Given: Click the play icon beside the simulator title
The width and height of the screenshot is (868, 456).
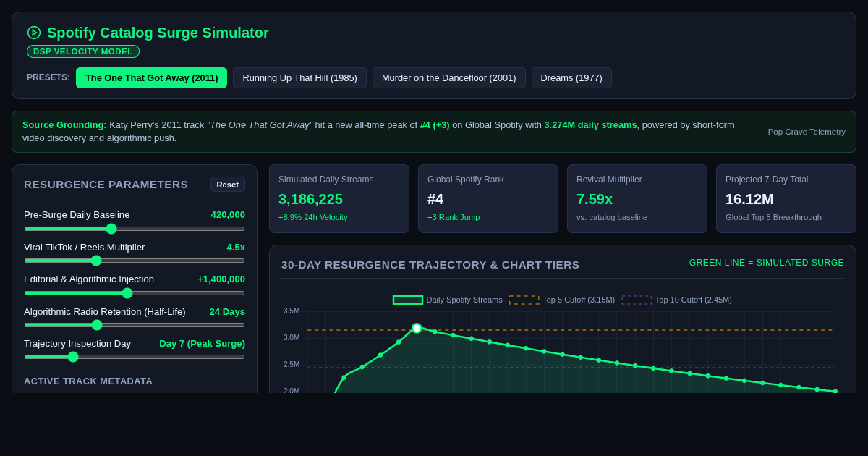Looking at the screenshot, I should (34, 33).
